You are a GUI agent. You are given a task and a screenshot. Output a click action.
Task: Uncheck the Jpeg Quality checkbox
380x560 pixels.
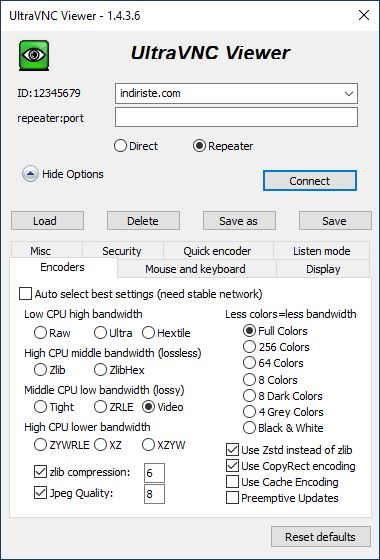(x=40, y=493)
